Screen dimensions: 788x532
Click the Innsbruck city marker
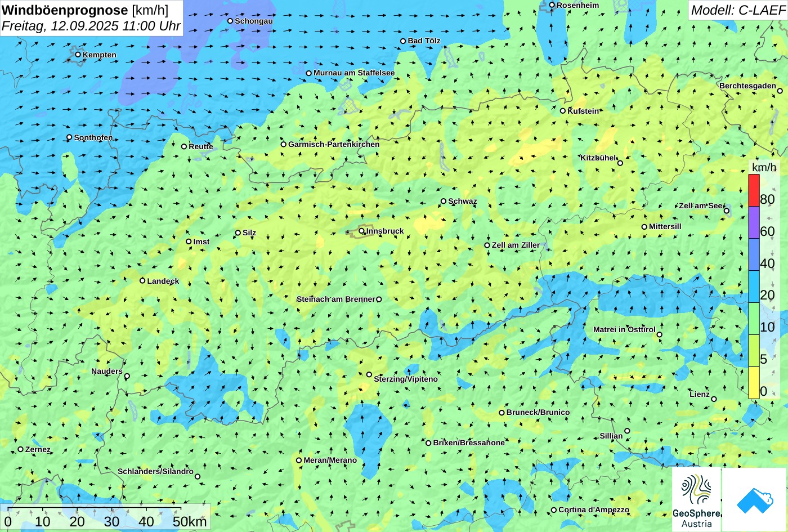point(362,230)
